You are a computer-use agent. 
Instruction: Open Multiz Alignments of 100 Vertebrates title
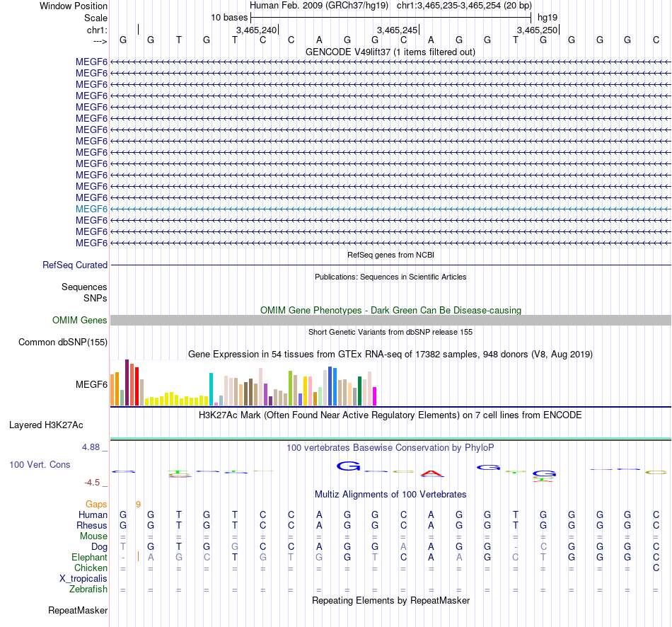click(x=390, y=495)
